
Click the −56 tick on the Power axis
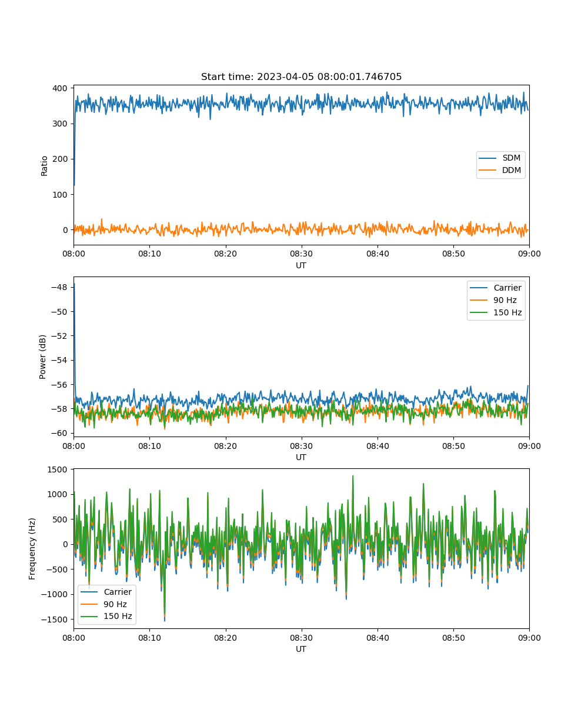[59, 384]
